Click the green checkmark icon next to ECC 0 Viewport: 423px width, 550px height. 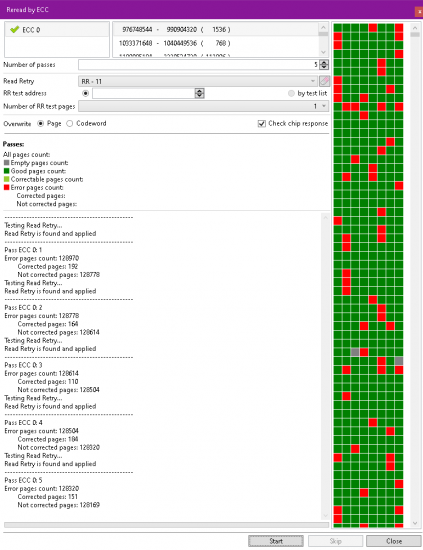click(x=14, y=29)
